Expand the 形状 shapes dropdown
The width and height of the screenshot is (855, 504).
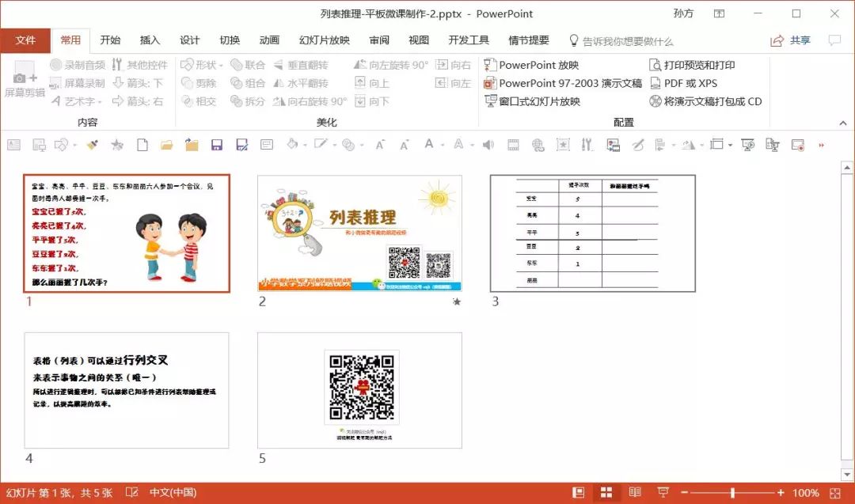tap(221, 66)
